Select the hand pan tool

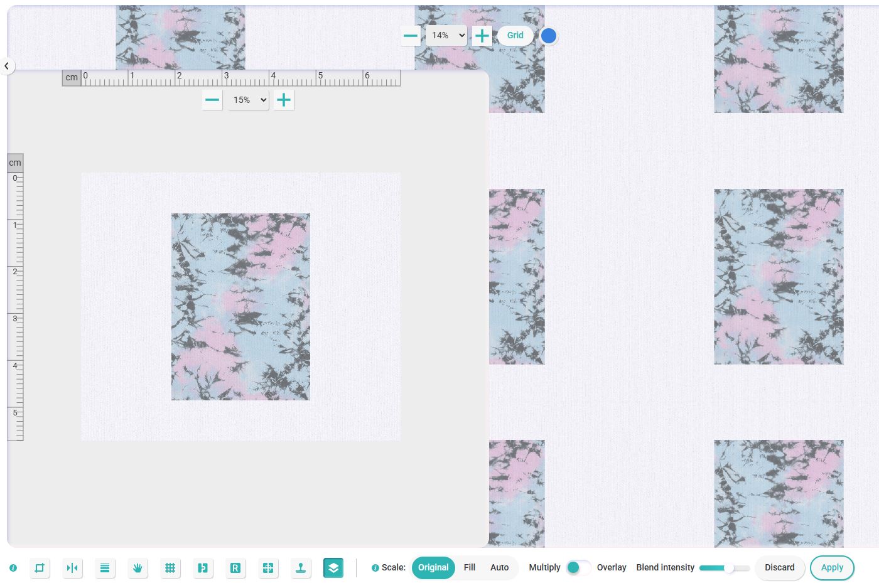138,568
